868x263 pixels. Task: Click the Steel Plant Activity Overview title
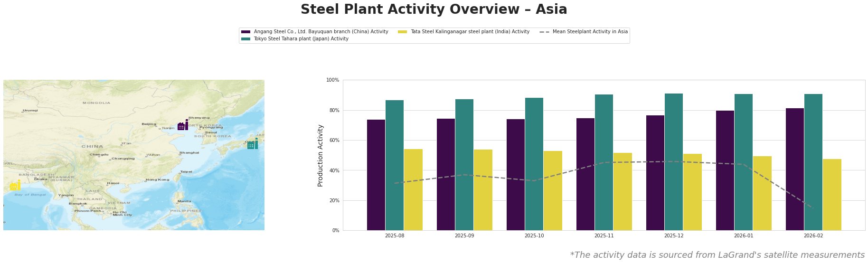click(x=434, y=9)
